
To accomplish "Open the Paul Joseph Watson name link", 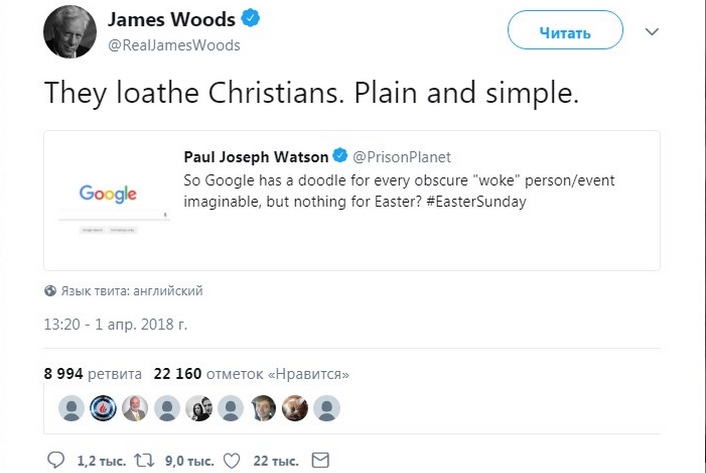I will 256,157.
